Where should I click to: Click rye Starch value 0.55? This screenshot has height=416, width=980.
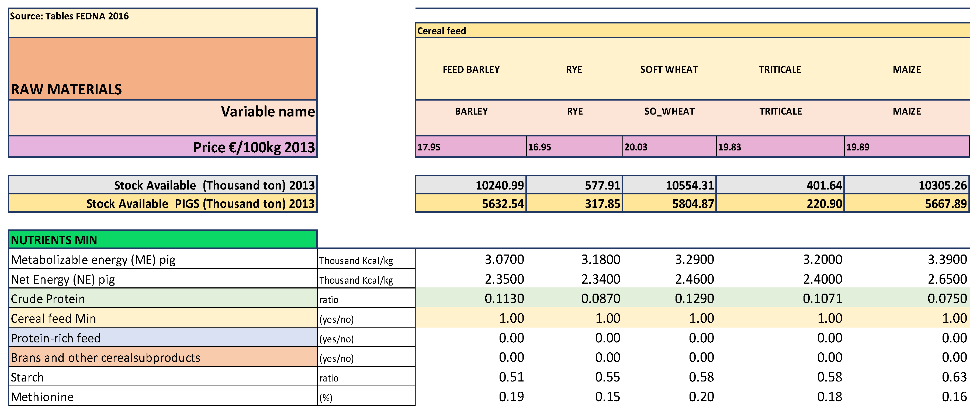click(608, 377)
